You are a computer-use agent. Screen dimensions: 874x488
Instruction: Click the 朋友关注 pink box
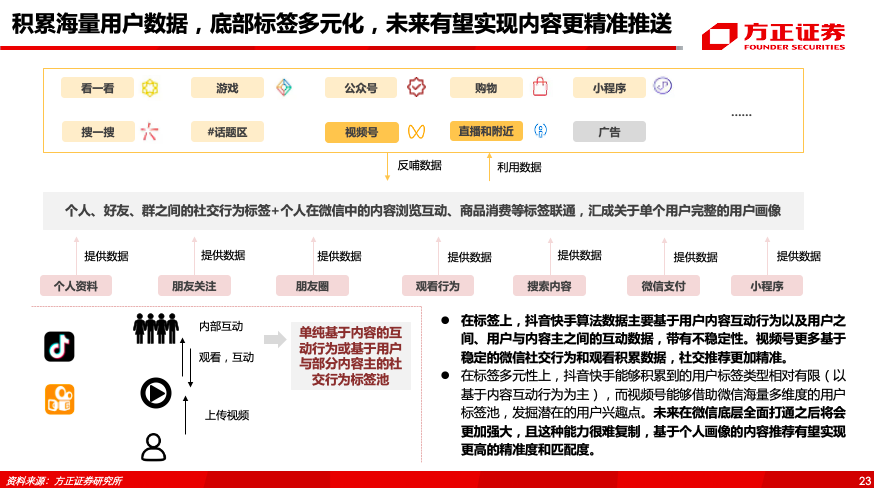pos(194,286)
